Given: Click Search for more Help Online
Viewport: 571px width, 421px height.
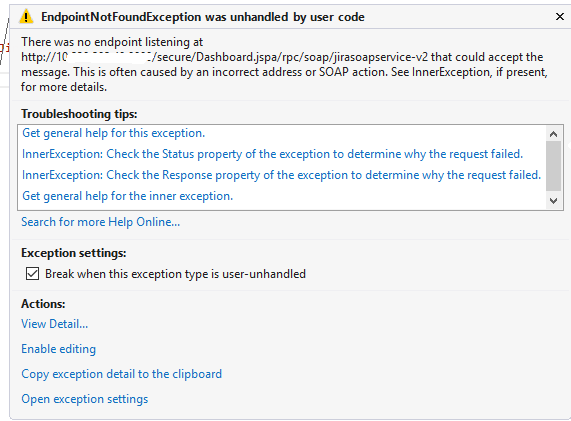Looking at the screenshot, I should [101, 222].
